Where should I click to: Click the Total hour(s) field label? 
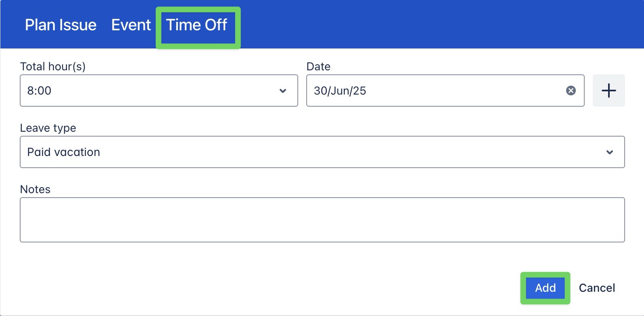click(53, 66)
